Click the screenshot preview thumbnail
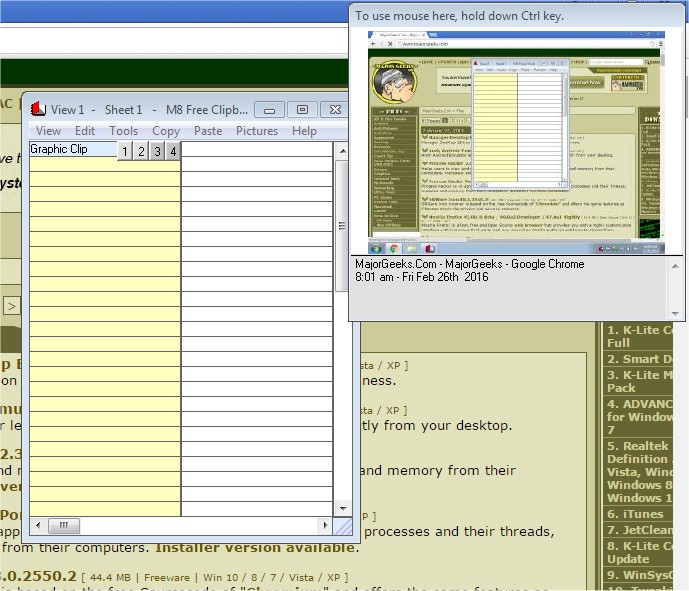Screen dimensions: 689x591 click(x=516, y=142)
